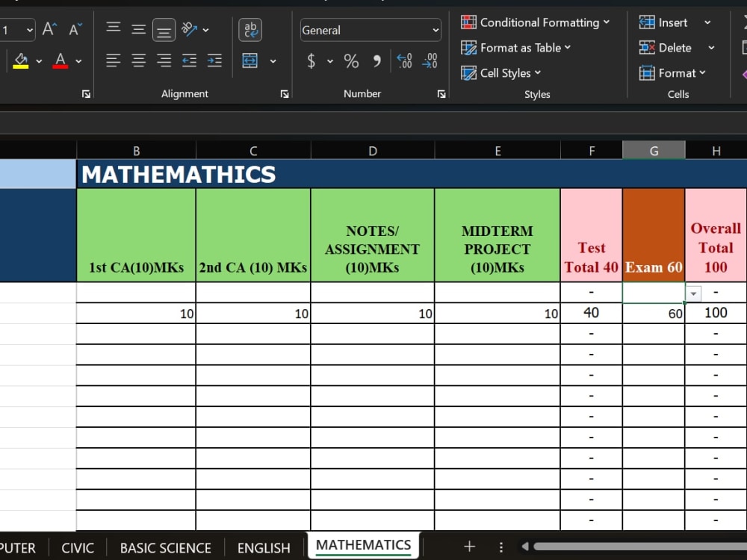This screenshot has width=747, height=560.
Task: Toggle Bottom Align button
Action: click(x=164, y=30)
